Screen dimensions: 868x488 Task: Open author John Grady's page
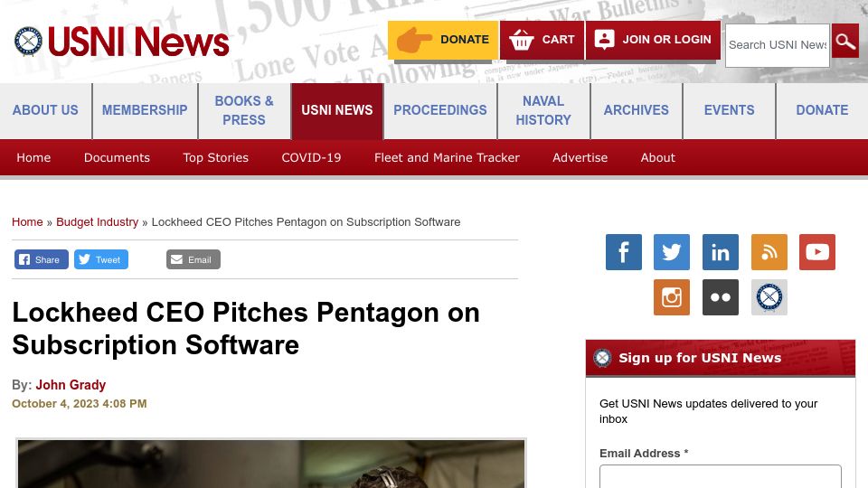pos(71,385)
